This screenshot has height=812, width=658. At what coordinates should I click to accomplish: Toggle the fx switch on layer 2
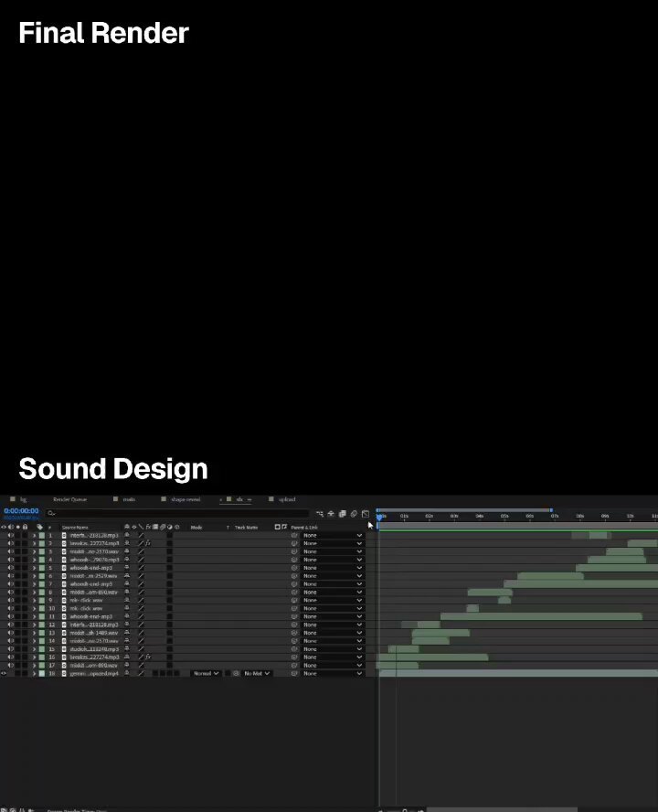(148, 543)
